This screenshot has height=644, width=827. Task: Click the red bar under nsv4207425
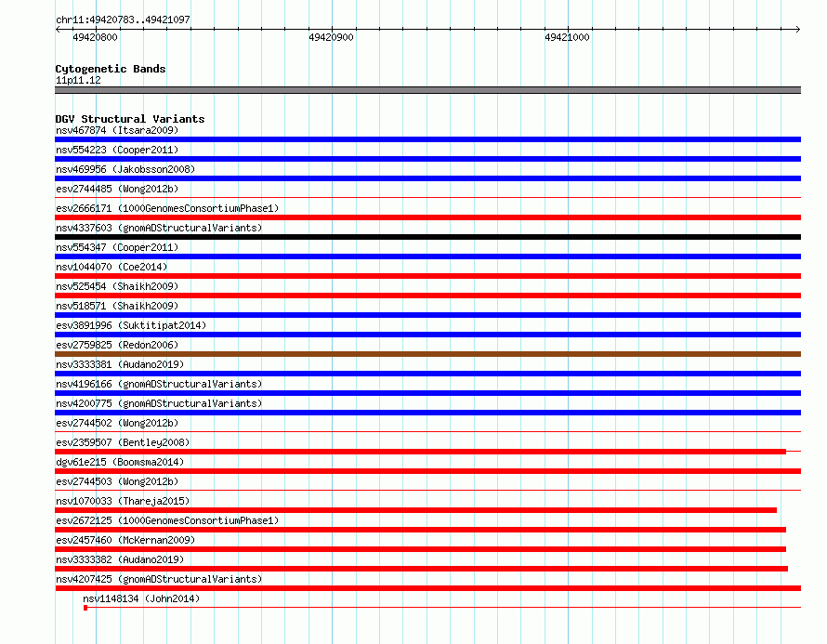coord(427,588)
